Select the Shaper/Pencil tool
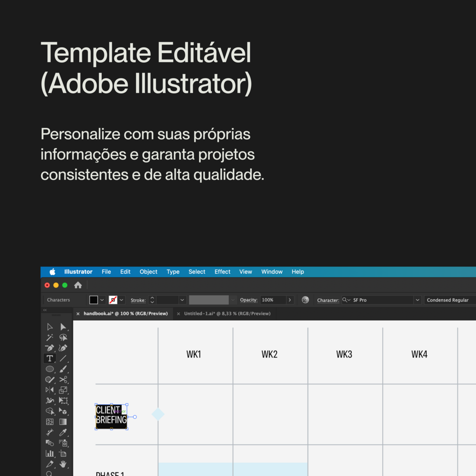The height and width of the screenshot is (476, 476). (x=50, y=380)
